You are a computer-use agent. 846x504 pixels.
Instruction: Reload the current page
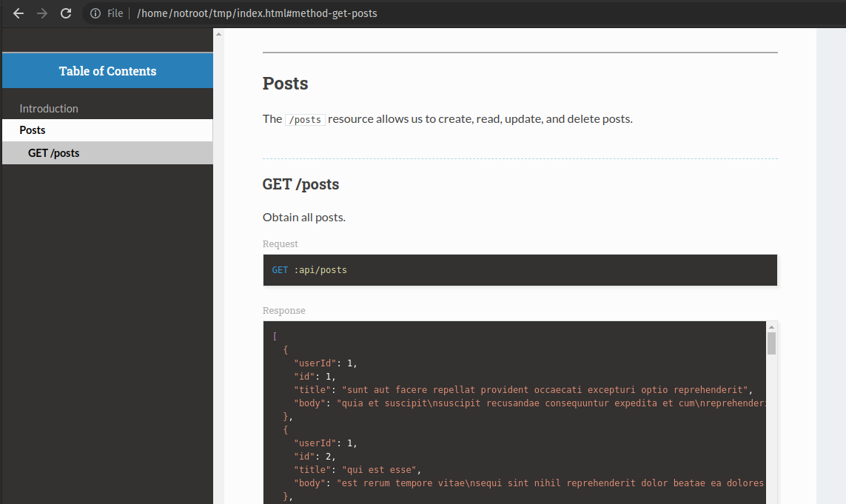click(x=66, y=13)
